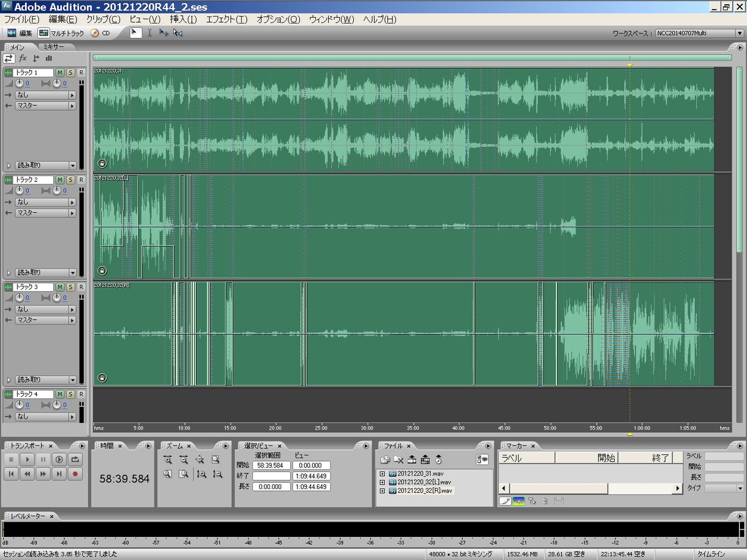Expand the 20121220_31.wav file entry

pos(382,474)
